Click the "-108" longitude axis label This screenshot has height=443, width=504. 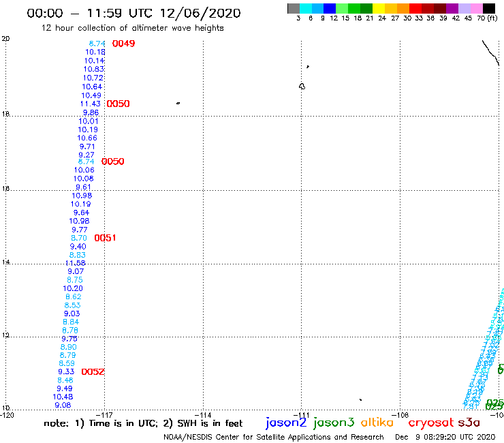[x=400, y=415]
